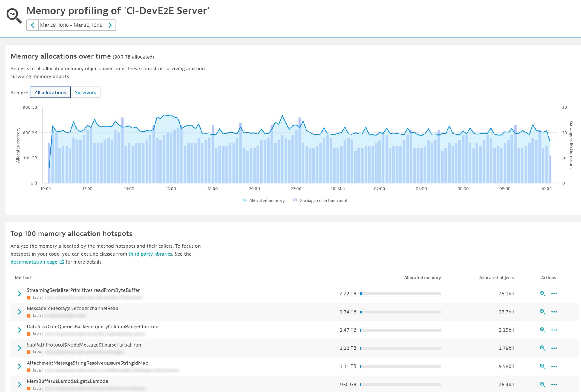Open more actions for DataStaxCoreQueriesBackend row

click(554, 330)
